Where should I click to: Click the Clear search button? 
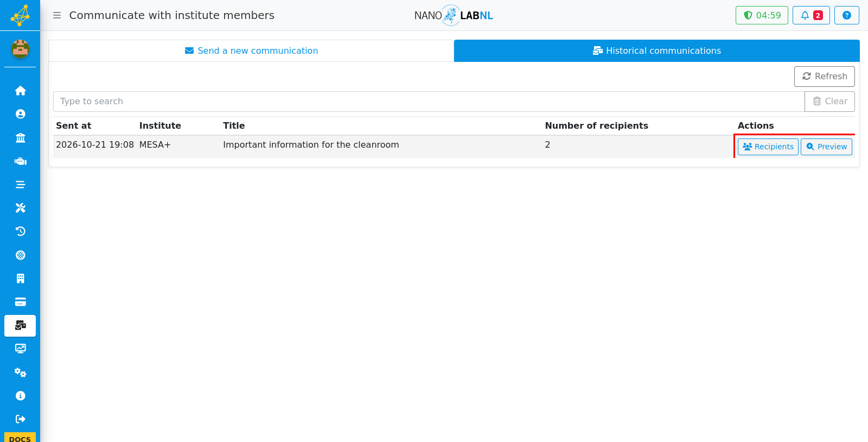pos(829,102)
